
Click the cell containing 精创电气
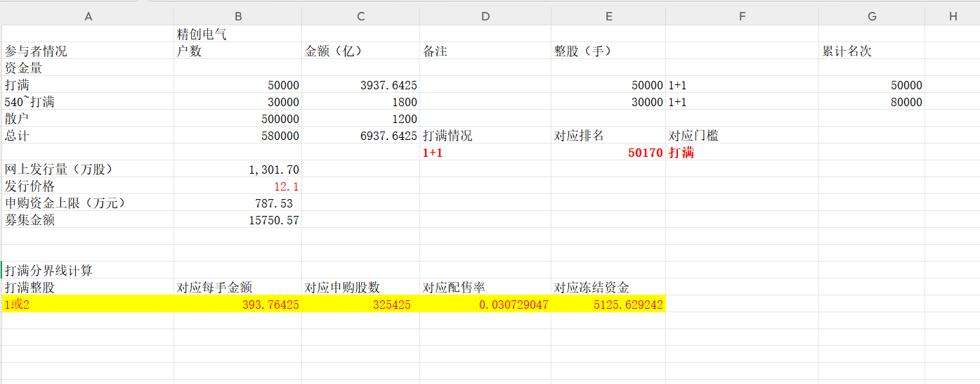click(237, 34)
